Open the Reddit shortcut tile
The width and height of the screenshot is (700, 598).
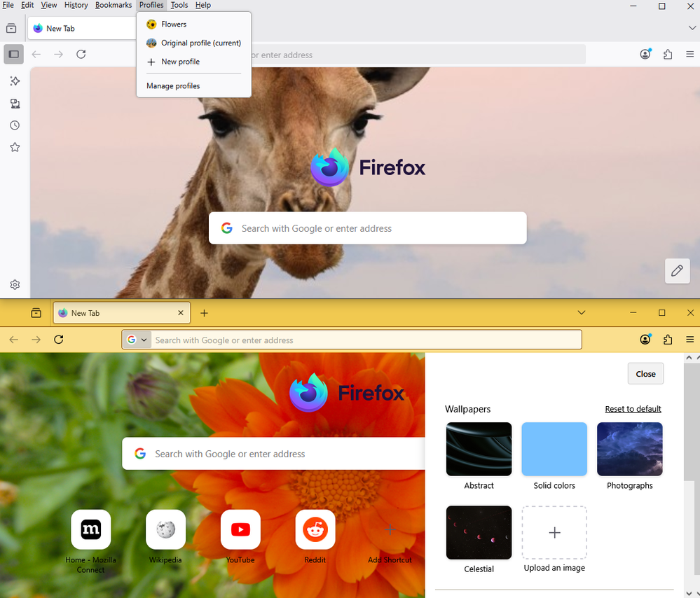click(x=315, y=529)
